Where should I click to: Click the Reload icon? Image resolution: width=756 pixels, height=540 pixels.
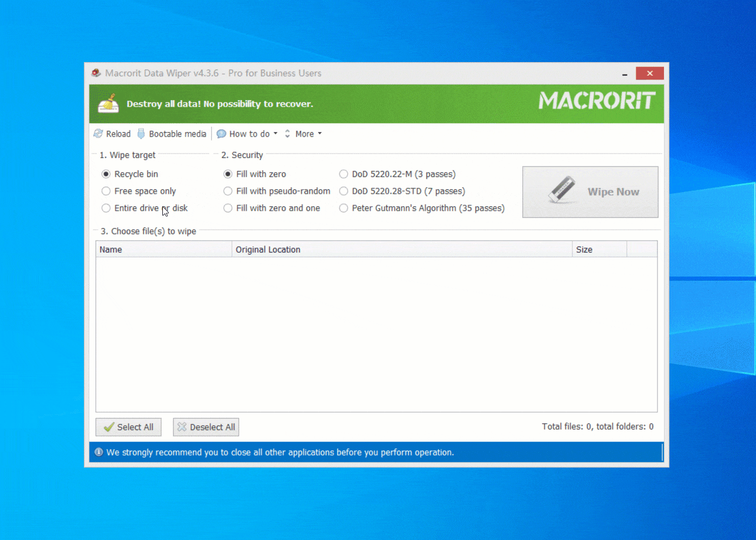point(98,133)
